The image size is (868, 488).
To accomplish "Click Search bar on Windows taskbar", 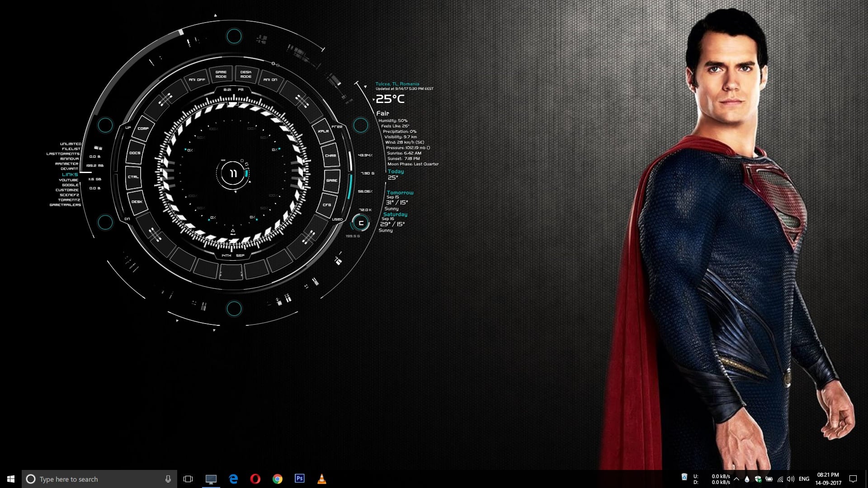I will [x=99, y=479].
